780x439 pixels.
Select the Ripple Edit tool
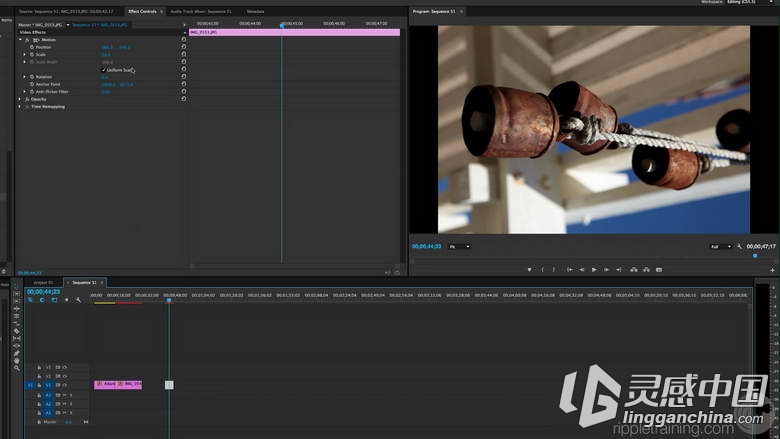[x=16, y=309]
